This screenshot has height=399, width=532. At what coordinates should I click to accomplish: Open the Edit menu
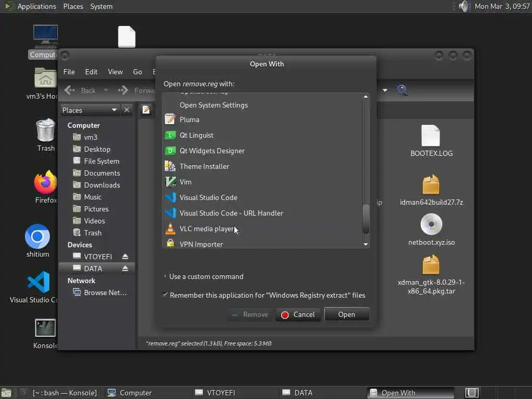pyautogui.click(x=91, y=72)
